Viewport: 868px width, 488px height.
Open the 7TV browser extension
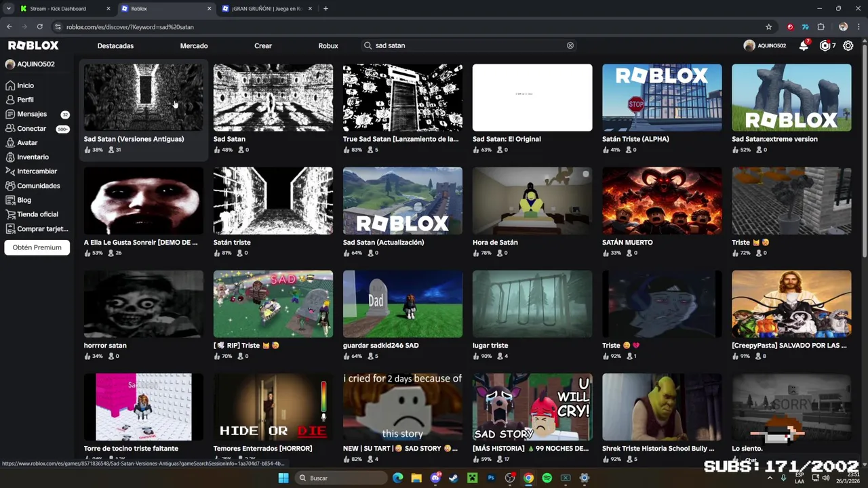(x=805, y=27)
